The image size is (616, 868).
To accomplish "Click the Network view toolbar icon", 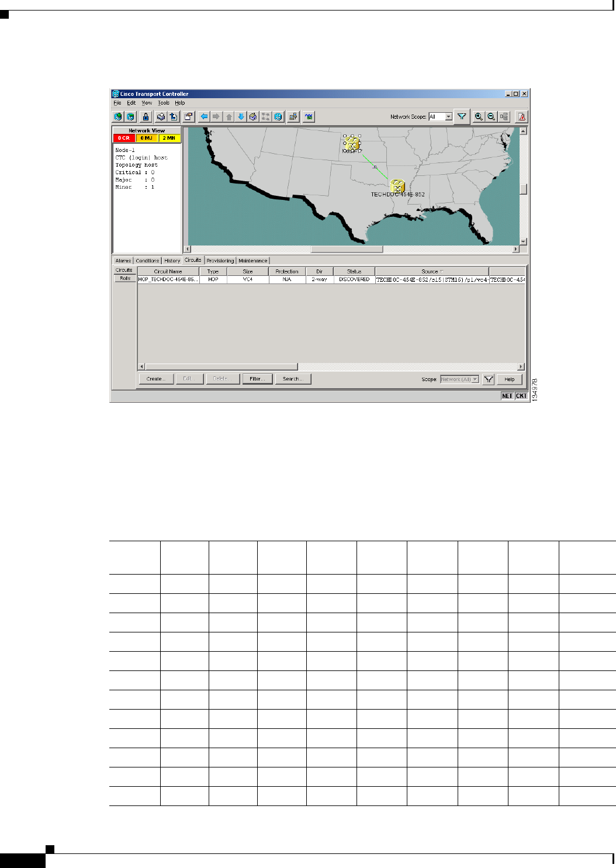I will coord(265,117).
